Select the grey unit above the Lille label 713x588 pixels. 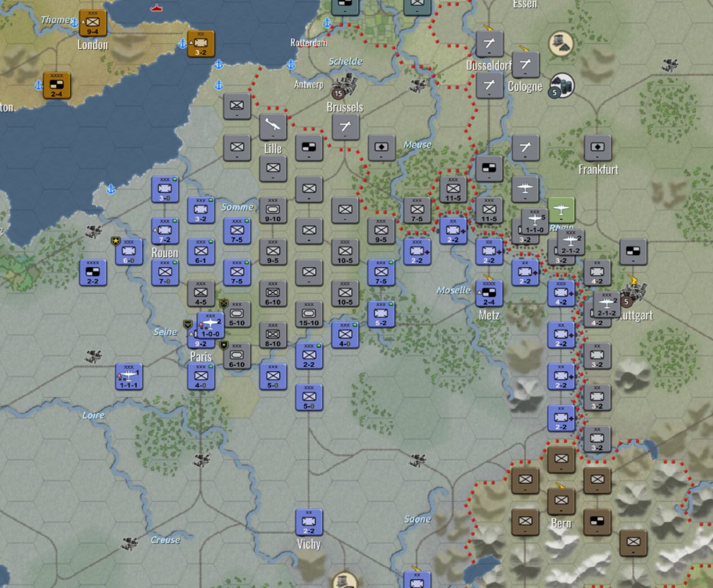click(273, 127)
